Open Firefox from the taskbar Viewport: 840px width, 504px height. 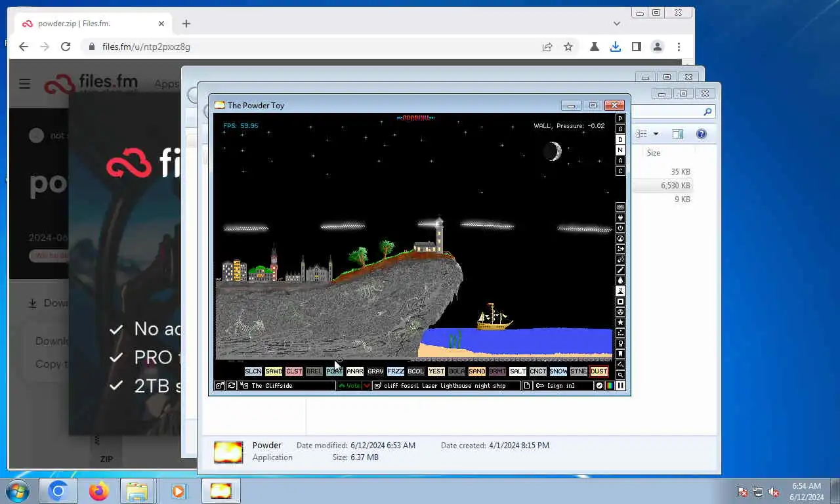click(x=99, y=491)
